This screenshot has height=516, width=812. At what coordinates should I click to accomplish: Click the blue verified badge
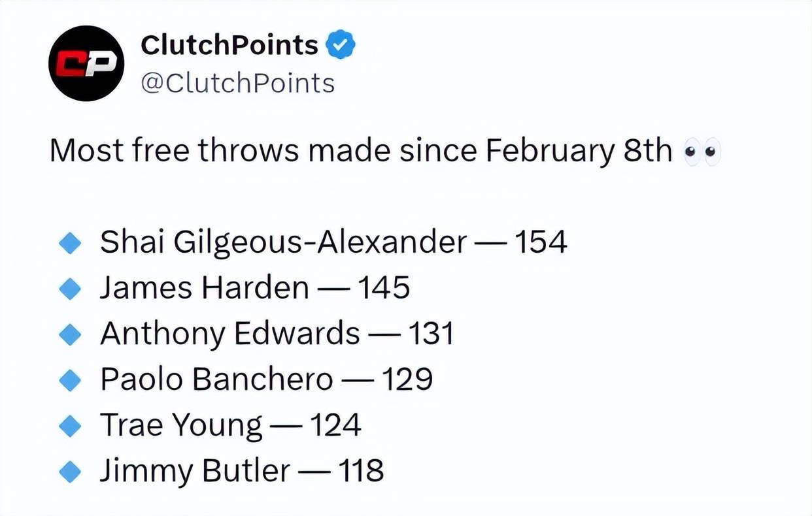point(341,45)
